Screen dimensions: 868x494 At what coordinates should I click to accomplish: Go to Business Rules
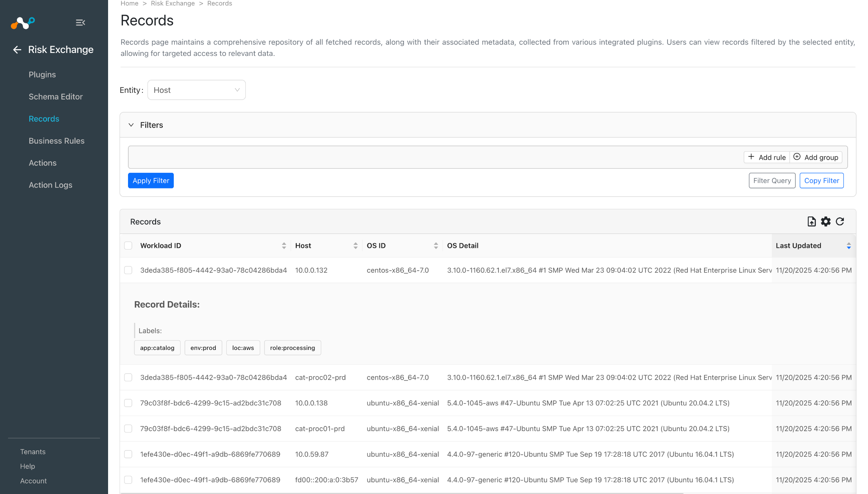(57, 141)
